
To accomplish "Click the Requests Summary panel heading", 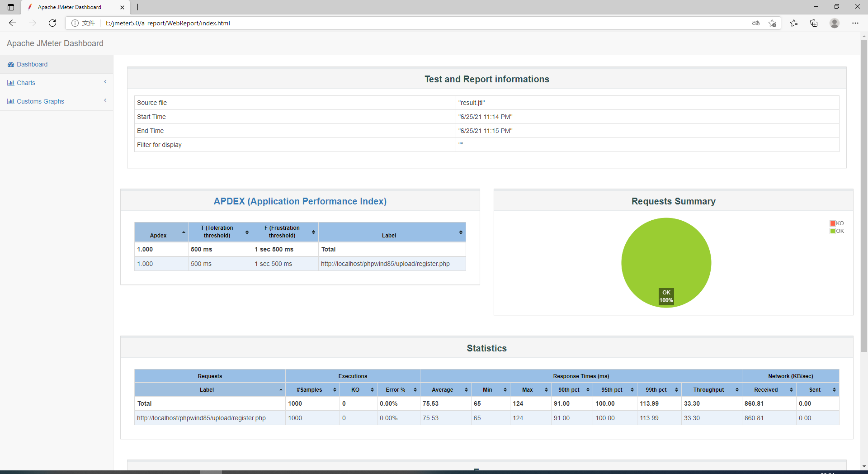I will 674,201.
